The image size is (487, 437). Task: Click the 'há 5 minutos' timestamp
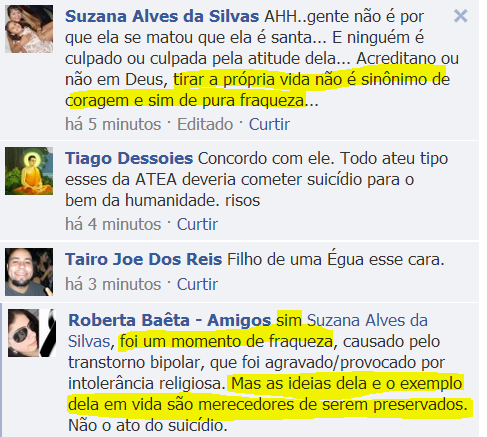click(113, 124)
